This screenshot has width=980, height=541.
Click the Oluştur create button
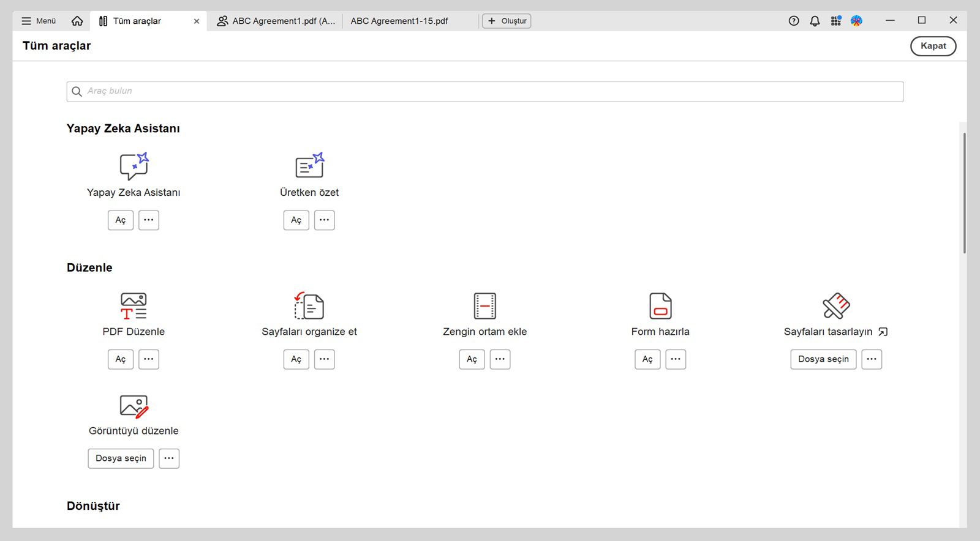click(507, 21)
